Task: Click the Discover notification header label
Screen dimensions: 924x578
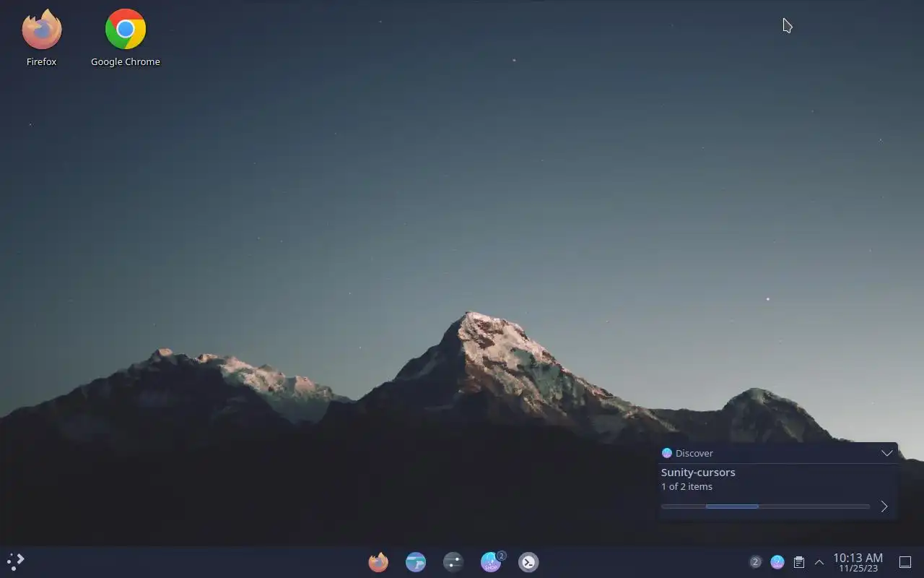Action: point(694,453)
